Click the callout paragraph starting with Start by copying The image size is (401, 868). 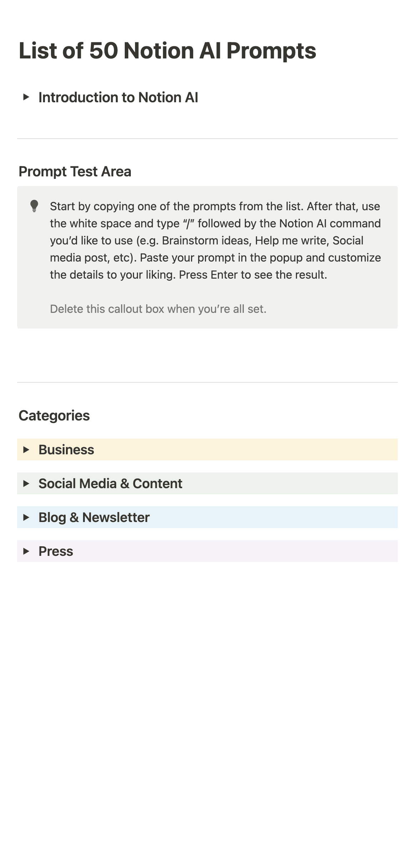(x=215, y=241)
